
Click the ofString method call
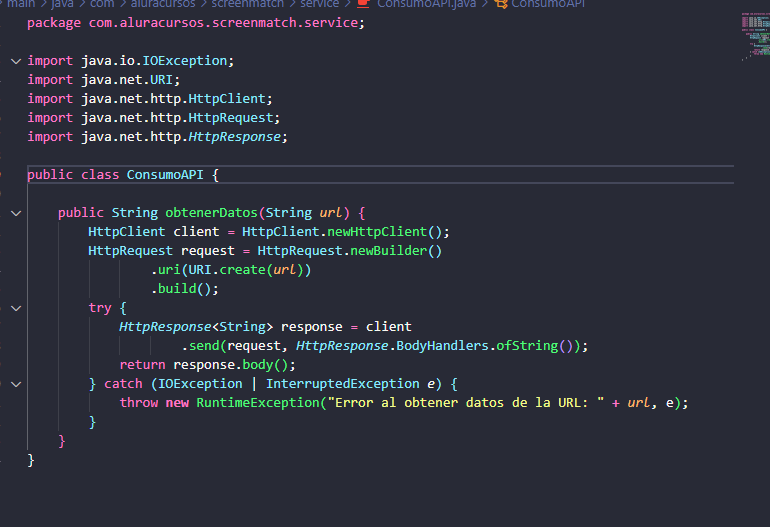[527, 346]
